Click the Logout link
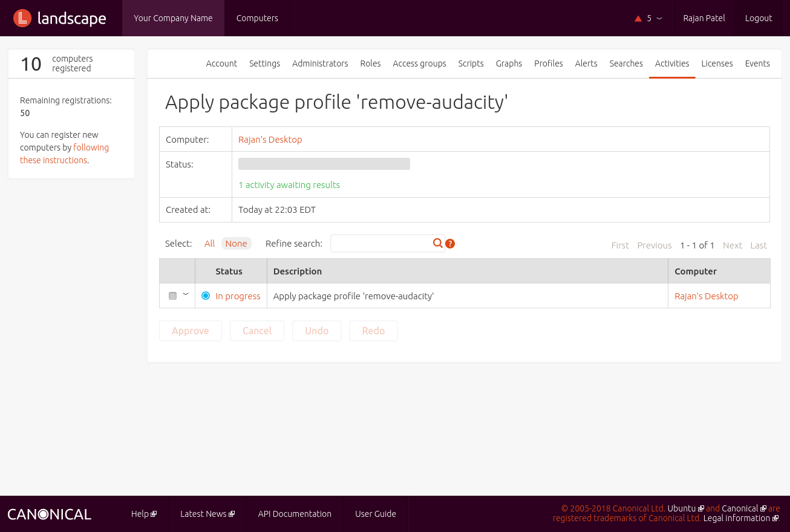This screenshot has height=532, width=790. pyautogui.click(x=759, y=18)
